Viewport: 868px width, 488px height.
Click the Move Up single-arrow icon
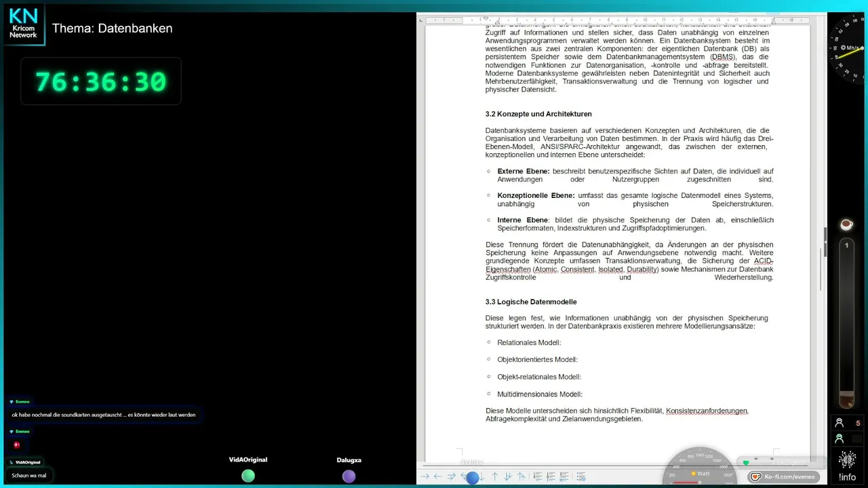point(494,476)
